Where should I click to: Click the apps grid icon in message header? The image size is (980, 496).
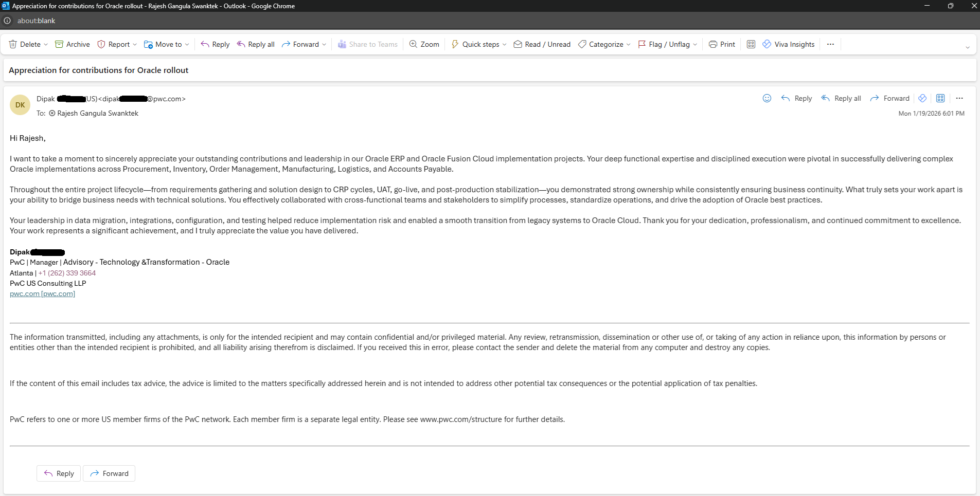click(940, 98)
